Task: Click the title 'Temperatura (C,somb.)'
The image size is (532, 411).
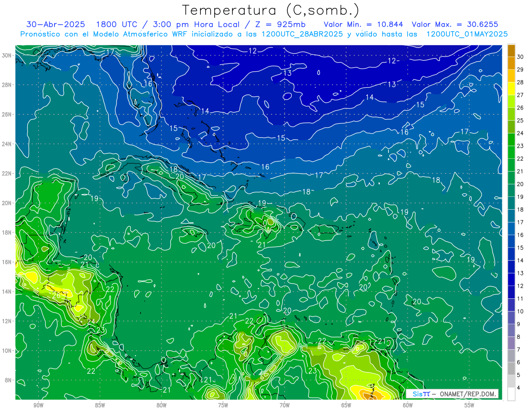Action: tap(271, 10)
